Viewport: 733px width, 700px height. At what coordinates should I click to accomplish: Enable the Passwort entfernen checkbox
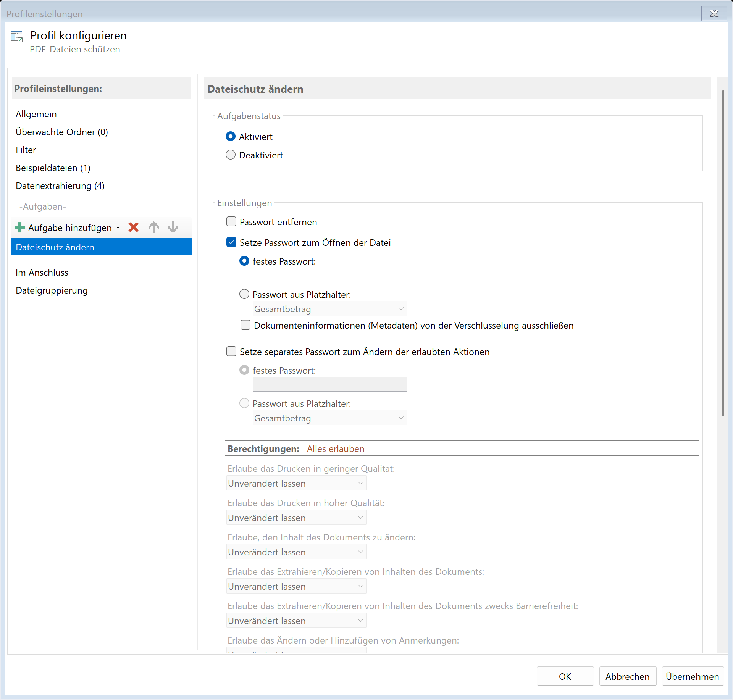231,222
